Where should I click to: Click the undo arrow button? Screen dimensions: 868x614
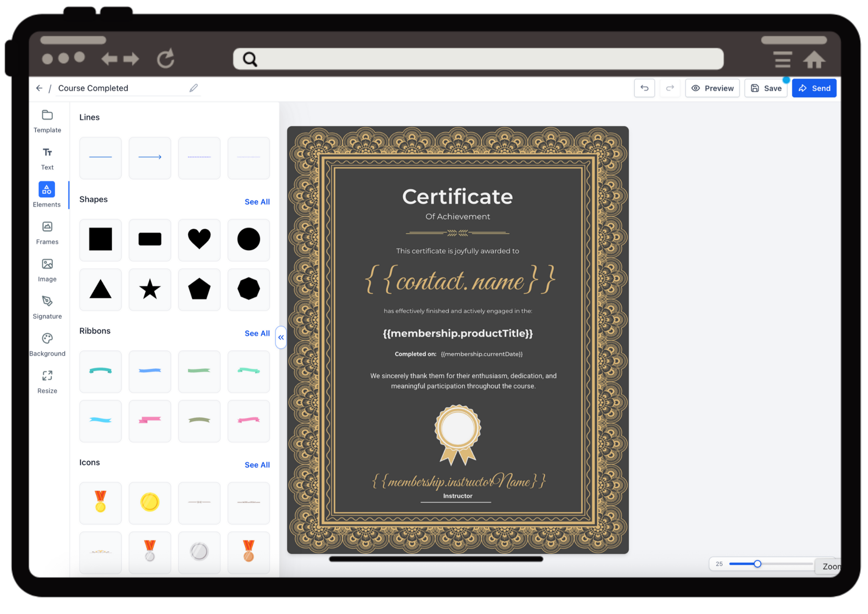pyautogui.click(x=644, y=88)
